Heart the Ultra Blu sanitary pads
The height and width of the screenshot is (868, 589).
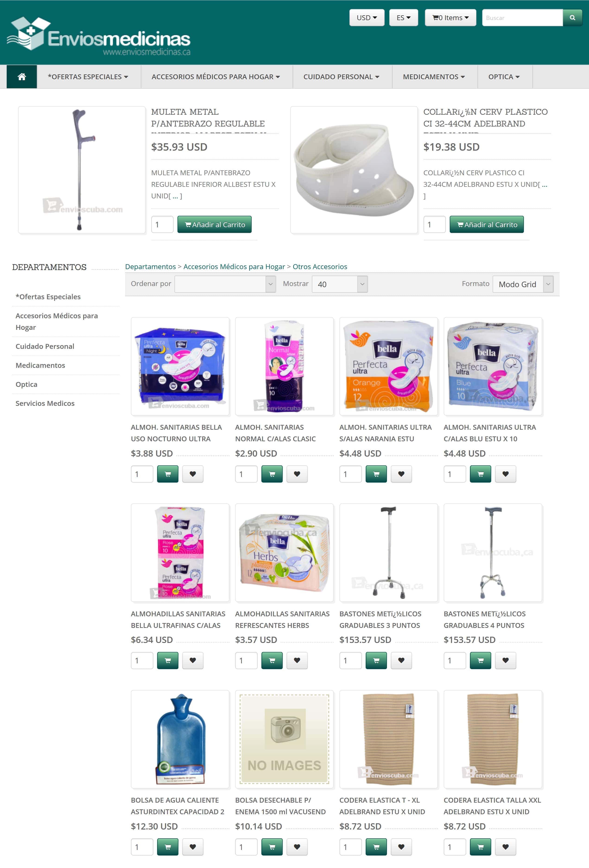click(x=505, y=474)
